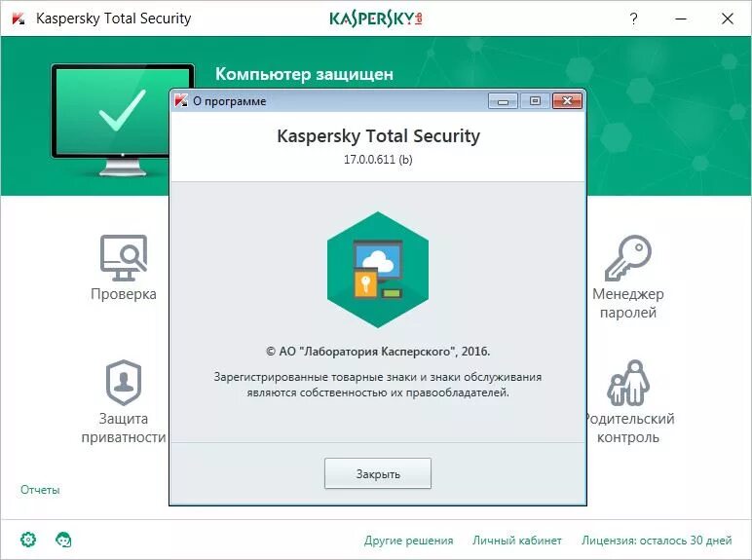Click the trademark notice starting with Зарегистрированные
Viewport: 752px width, 560px height.
[x=378, y=385]
